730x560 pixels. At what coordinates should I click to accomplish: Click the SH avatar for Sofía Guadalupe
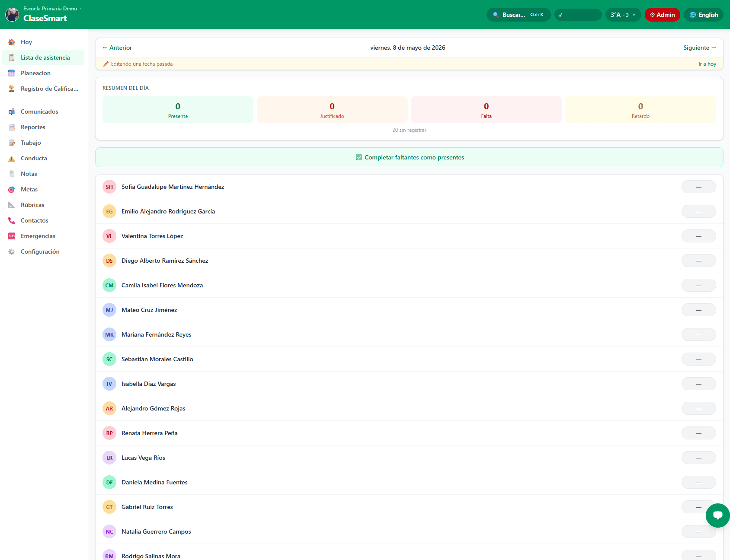point(109,187)
